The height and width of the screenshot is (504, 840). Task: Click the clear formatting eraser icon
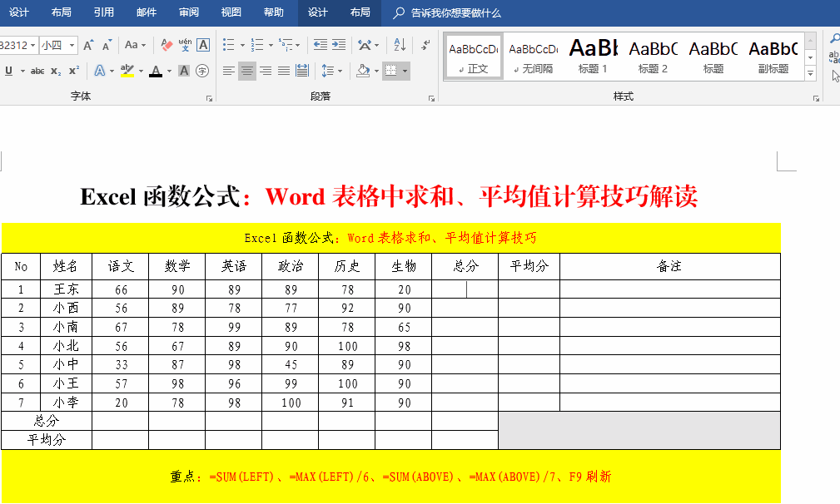coord(166,45)
